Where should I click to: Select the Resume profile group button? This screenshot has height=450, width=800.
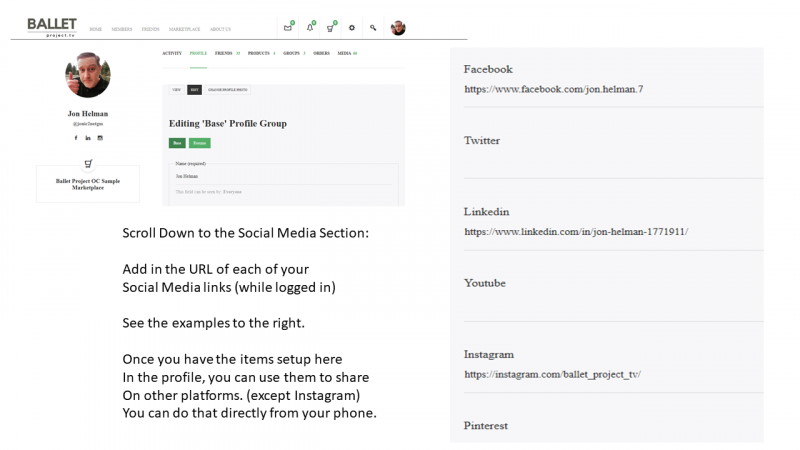tap(199, 143)
